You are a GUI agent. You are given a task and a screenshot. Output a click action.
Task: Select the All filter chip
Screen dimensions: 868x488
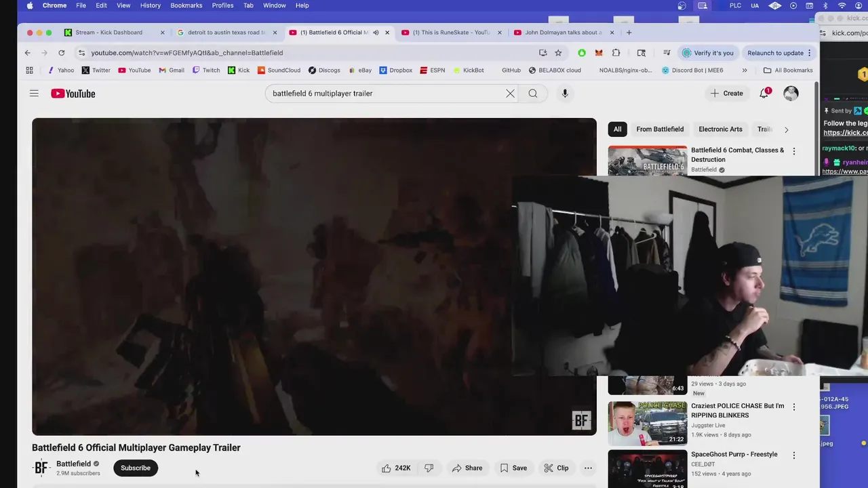click(617, 129)
